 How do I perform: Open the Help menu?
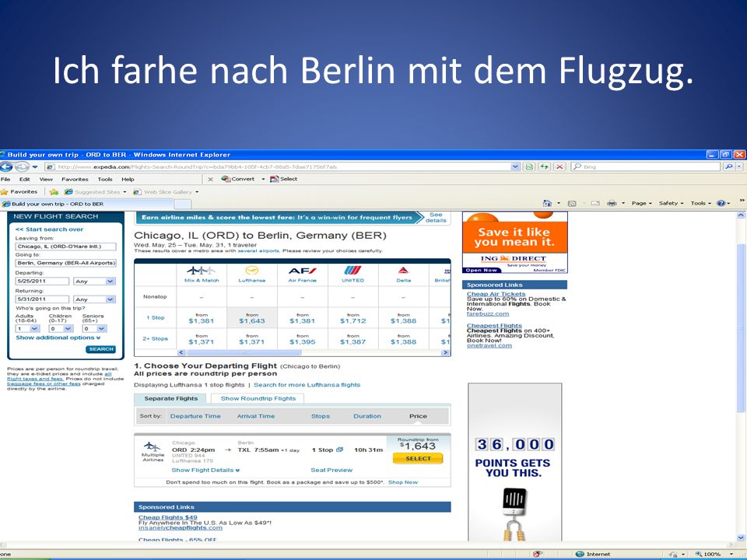[x=128, y=180]
